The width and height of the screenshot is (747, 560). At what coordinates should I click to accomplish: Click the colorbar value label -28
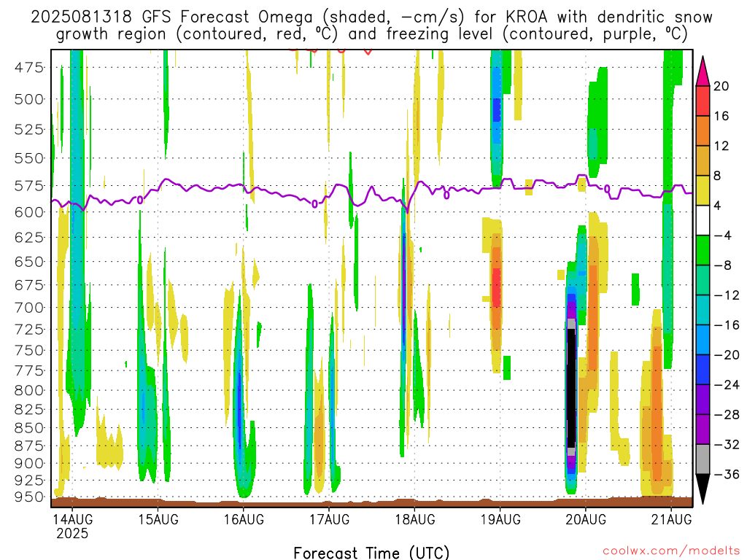[x=727, y=415]
